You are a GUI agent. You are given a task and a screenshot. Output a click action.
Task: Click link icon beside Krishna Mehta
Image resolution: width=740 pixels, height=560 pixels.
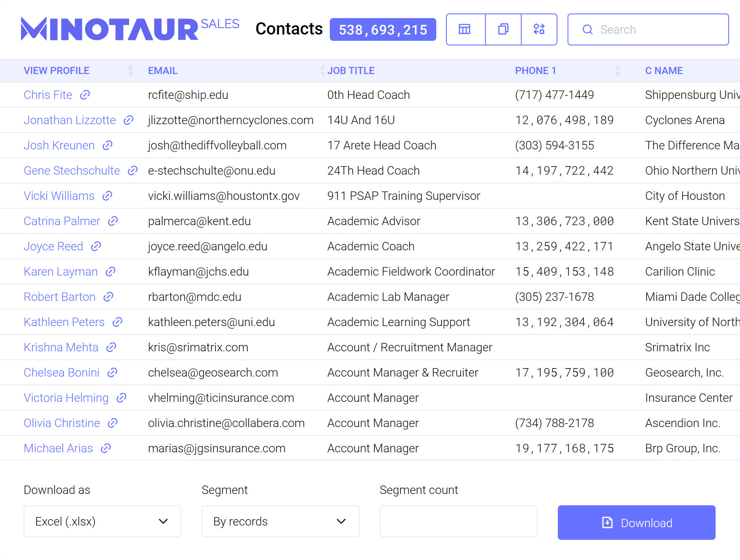(111, 348)
